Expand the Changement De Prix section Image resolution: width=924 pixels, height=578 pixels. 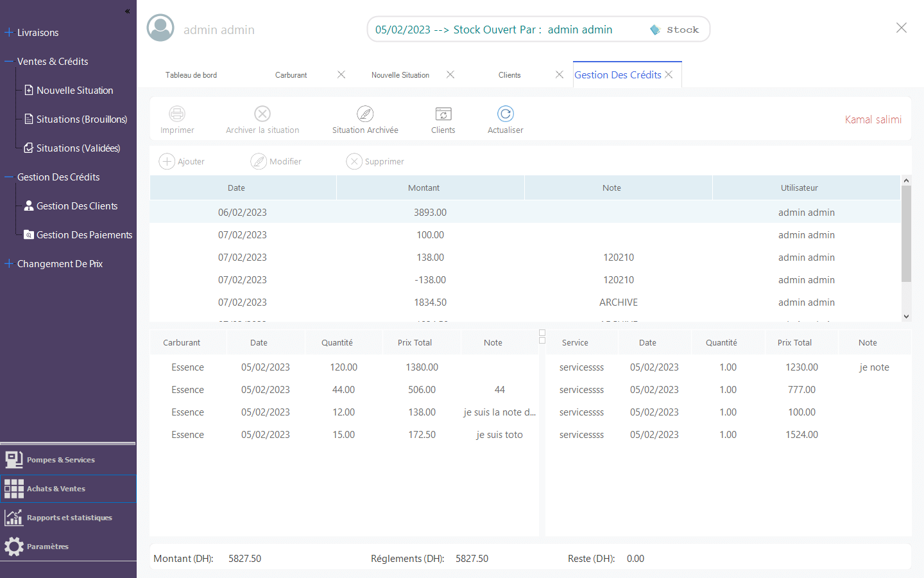click(9, 264)
